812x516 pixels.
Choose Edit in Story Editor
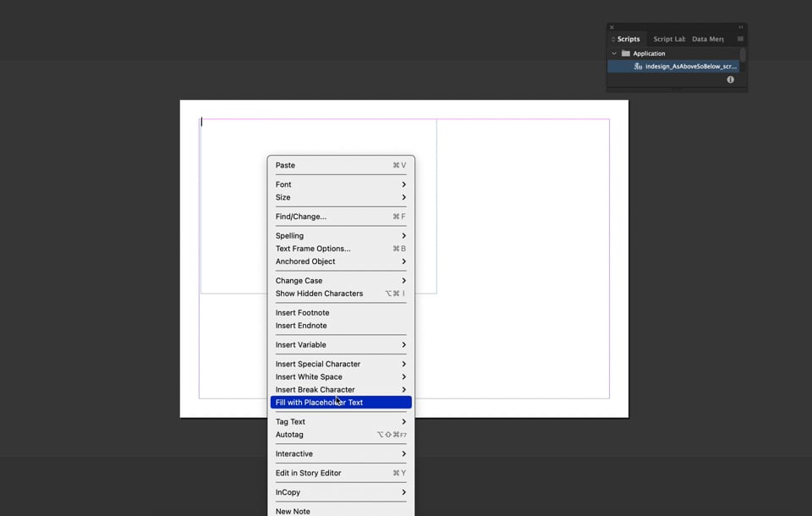coord(341,473)
